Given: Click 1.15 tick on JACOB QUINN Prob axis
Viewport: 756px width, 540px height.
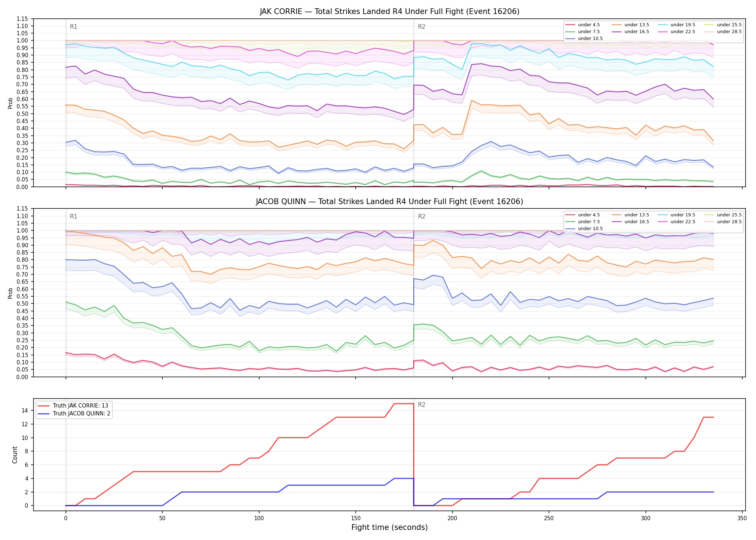Looking at the screenshot, I should (x=22, y=209).
